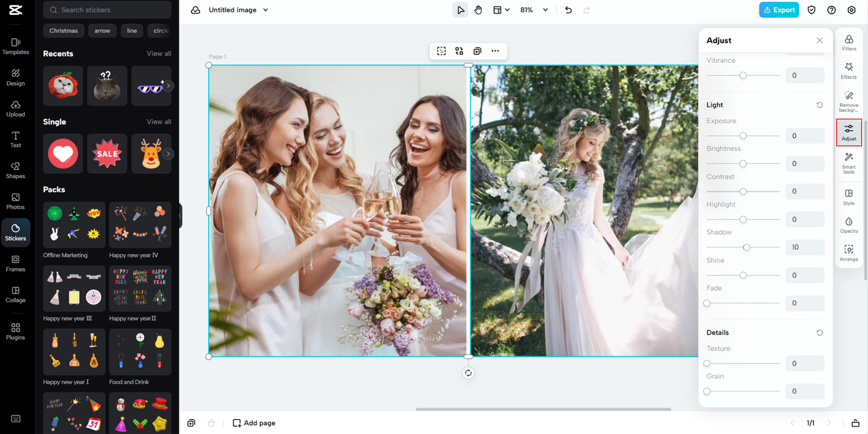
Task: Open the Photos sidebar panel
Action: (16, 201)
